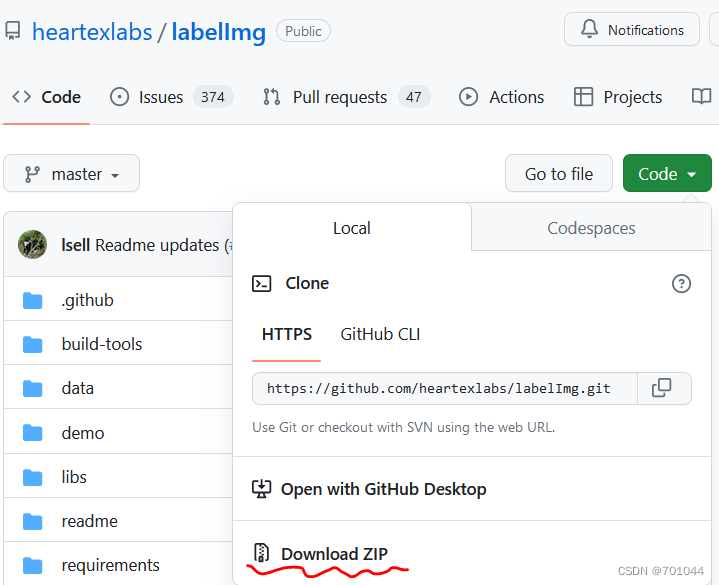This screenshot has width=719, height=585.
Task: Switch to the Code tab
Action: click(x=46, y=97)
